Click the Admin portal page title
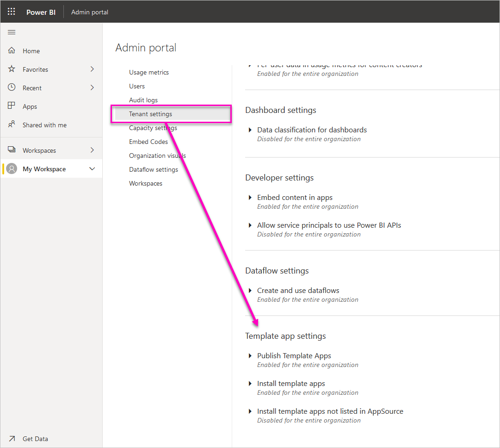This screenshot has height=448, width=500. coord(146,48)
